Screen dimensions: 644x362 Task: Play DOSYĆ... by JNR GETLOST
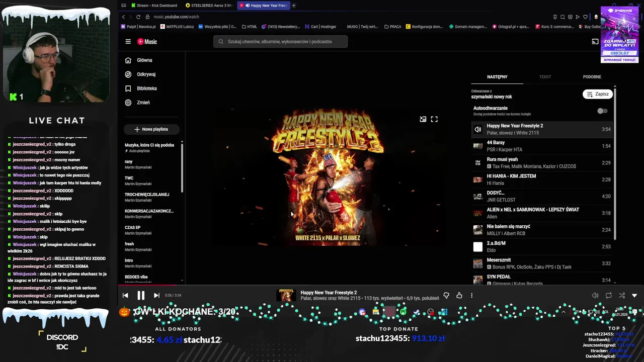(542, 196)
